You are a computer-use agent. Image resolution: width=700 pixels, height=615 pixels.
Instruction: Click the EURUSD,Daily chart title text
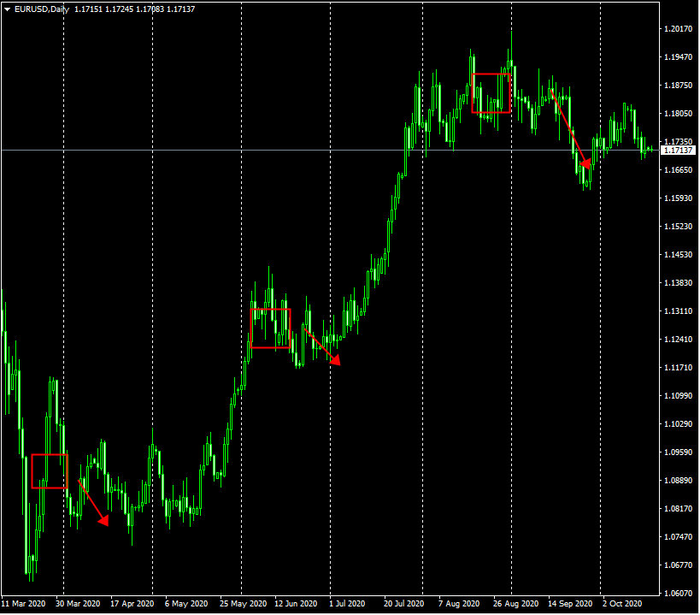[41, 9]
